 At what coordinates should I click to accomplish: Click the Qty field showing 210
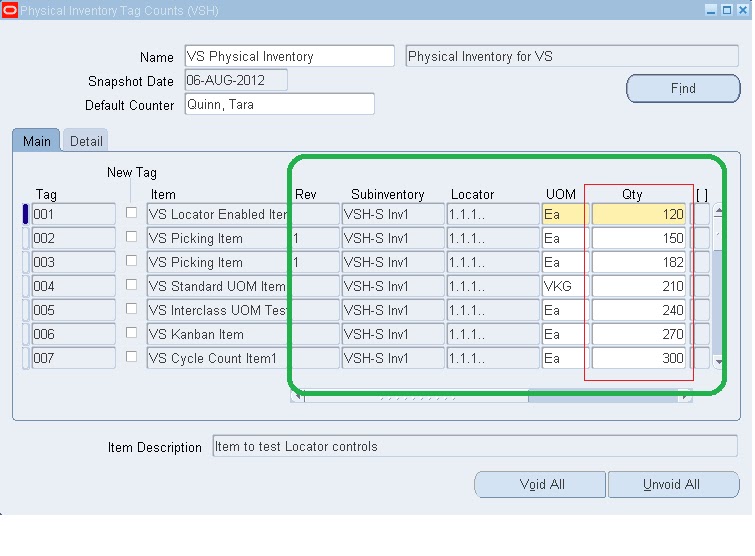pos(638,286)
